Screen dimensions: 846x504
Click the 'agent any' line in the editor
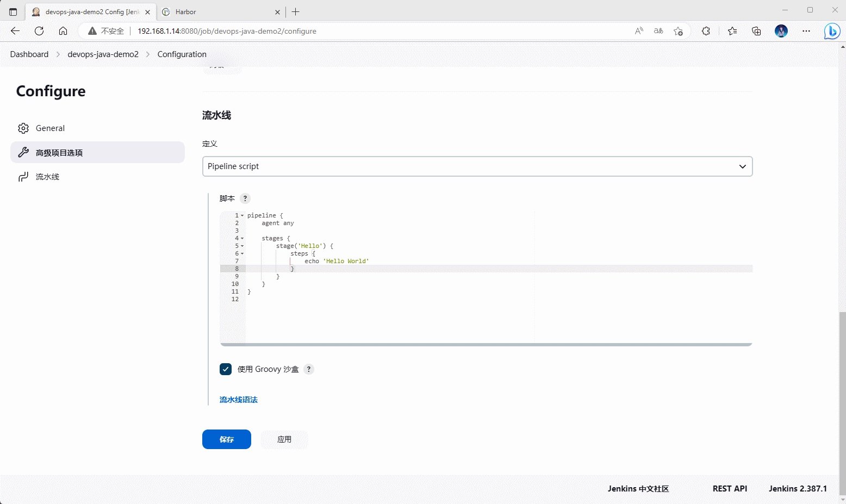coord(278,223)
